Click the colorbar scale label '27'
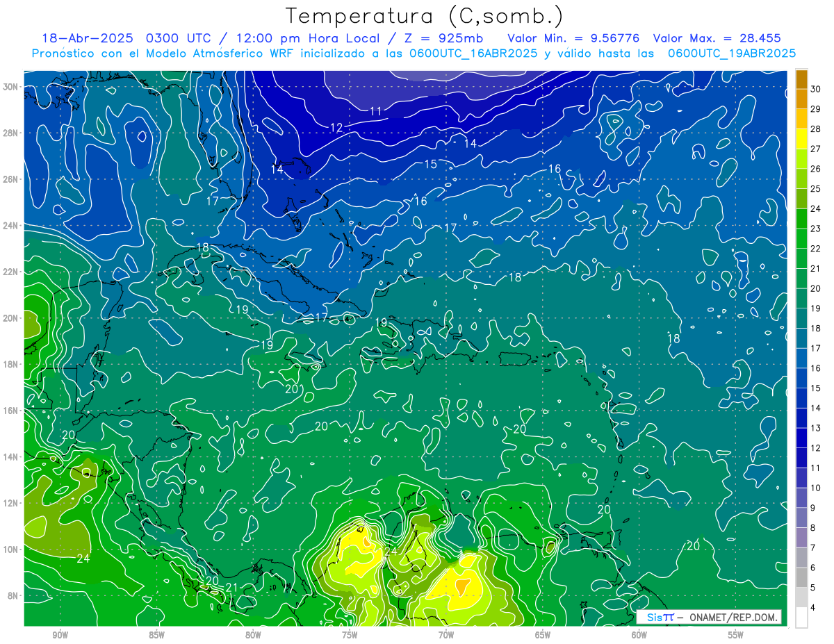 coord(815,149)
